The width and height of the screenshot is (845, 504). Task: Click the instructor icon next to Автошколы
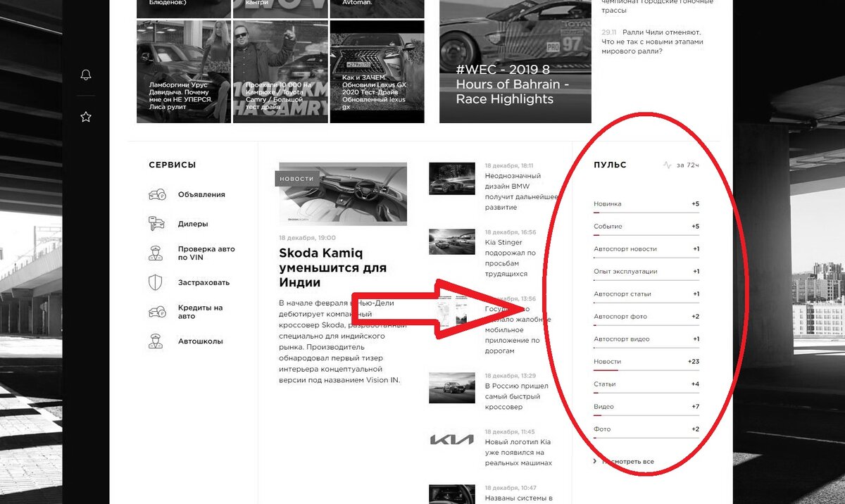pos(156,341)
